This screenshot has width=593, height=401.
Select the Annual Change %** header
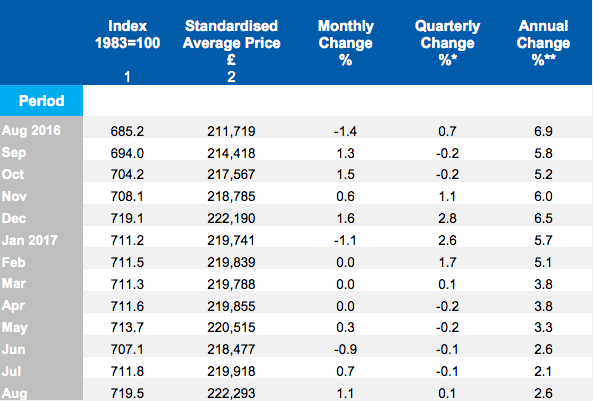(543, 42)
